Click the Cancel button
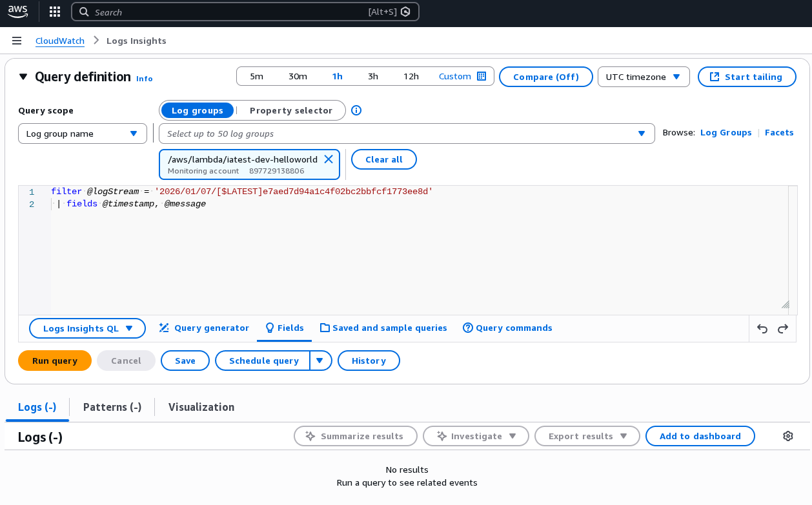Viewport: 812px width, 505px height. pyautogui.click(x=126, y=361)
